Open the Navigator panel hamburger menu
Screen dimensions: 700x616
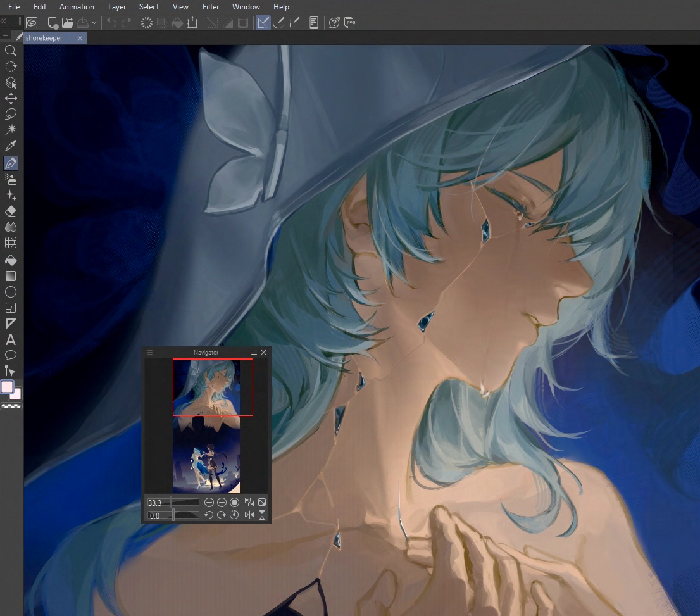click(150, 352)
